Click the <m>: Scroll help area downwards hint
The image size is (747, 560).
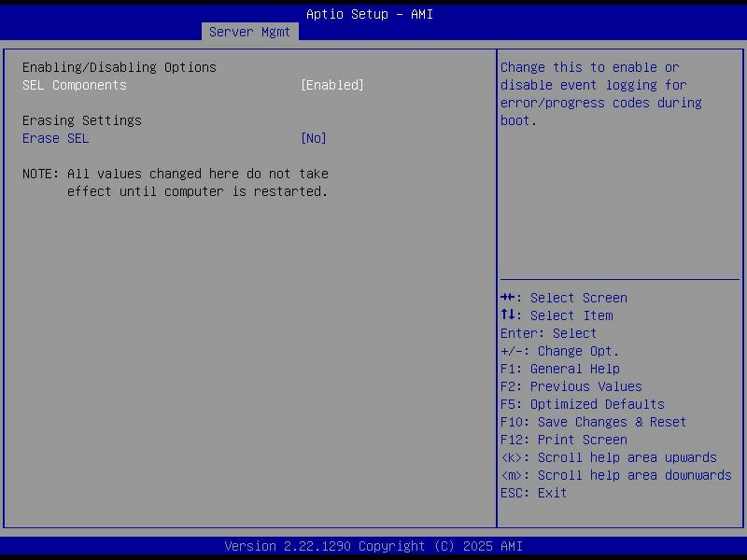pos(616,475)
